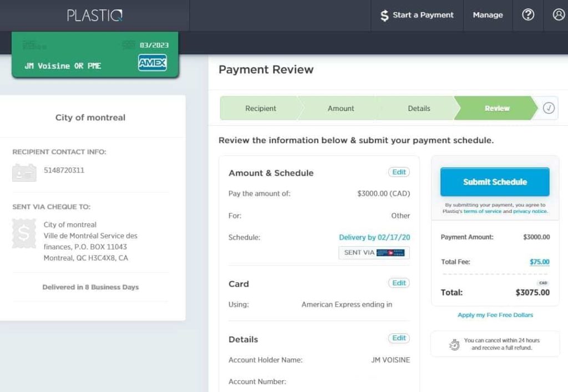Screen dimensions: 568x392
Task: Click the recipient contact card icon
Action: [24, 172]
